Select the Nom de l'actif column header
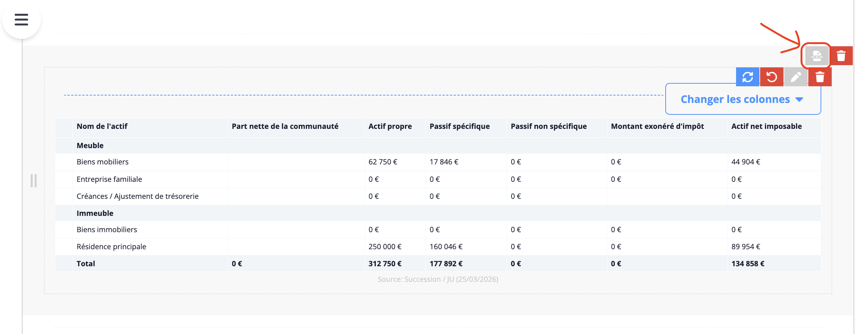Viewport: 868px width, 334px height. coord(102,126)
